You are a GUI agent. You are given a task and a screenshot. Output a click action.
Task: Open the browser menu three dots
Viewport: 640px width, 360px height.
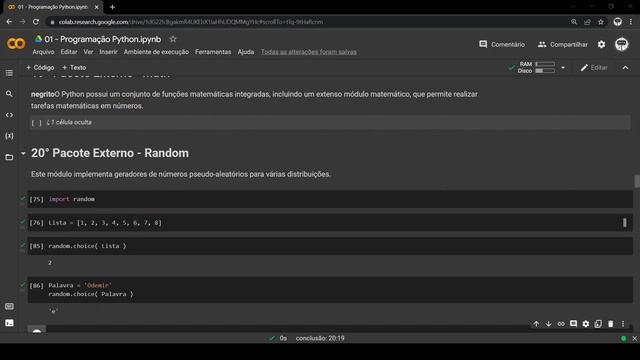631,22
